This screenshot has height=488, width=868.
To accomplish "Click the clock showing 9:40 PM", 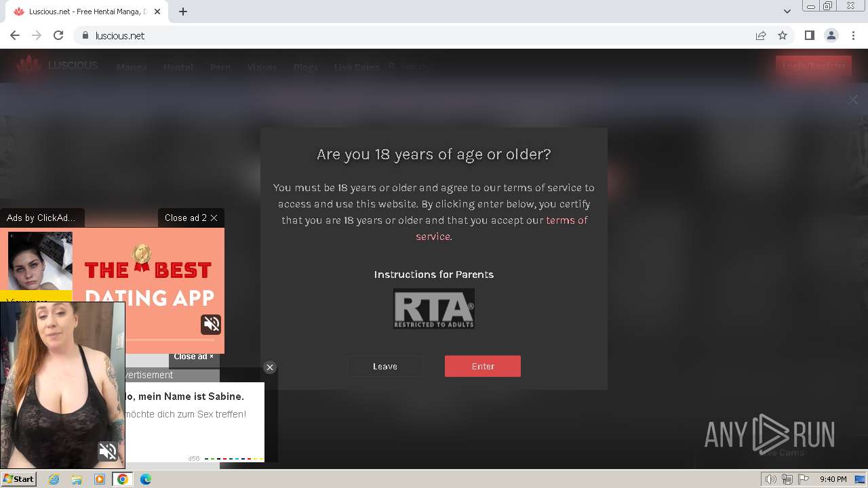I will click(x=833, y=479).
